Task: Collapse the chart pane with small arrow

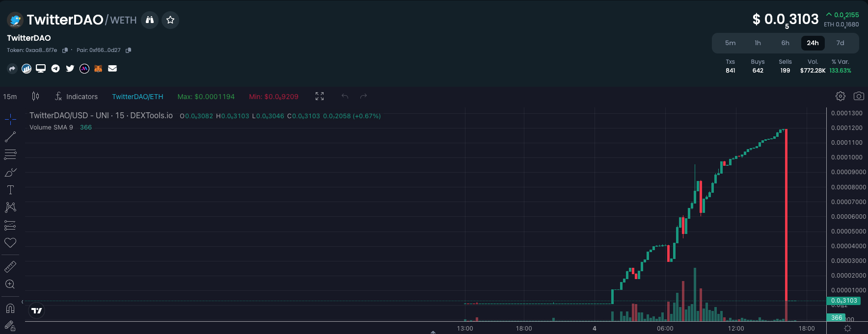Action: (x=433, y=332)
